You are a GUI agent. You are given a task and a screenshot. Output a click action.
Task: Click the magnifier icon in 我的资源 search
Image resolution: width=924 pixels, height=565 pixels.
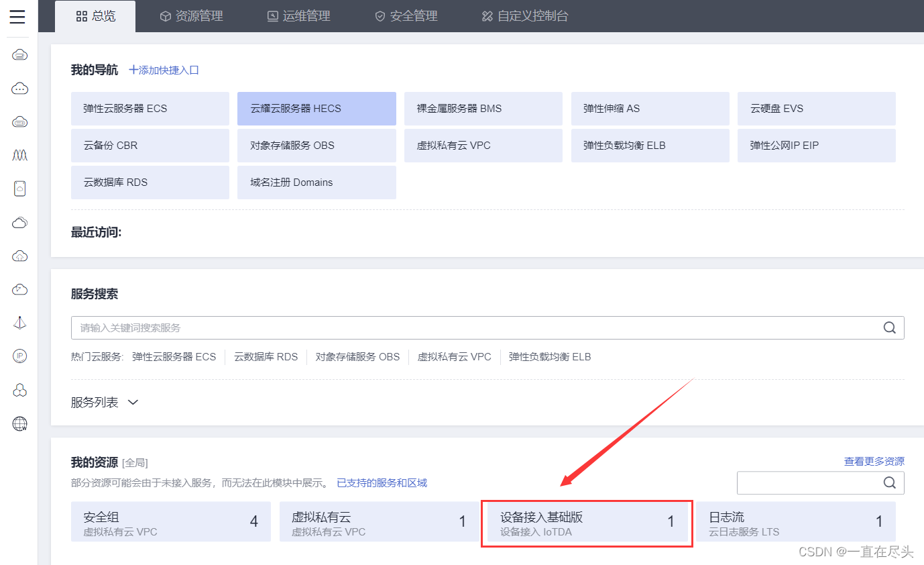pyautogui.click(x=890, y=482)
